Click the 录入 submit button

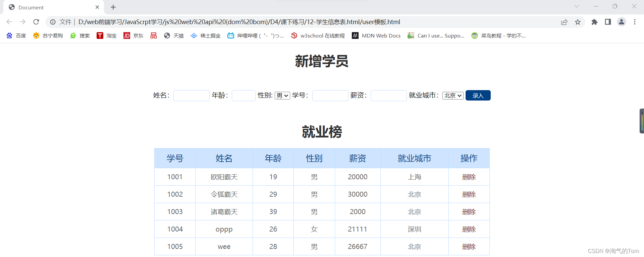click(478, 95)
